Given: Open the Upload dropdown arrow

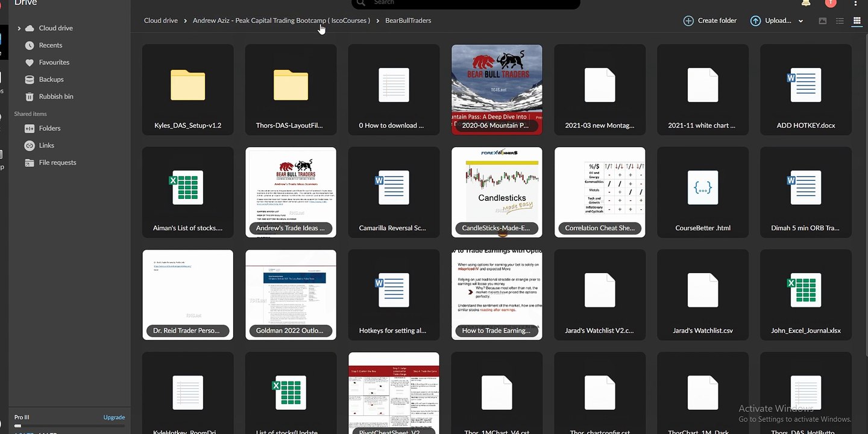Looking at the screenshot, I should (800, 20).
